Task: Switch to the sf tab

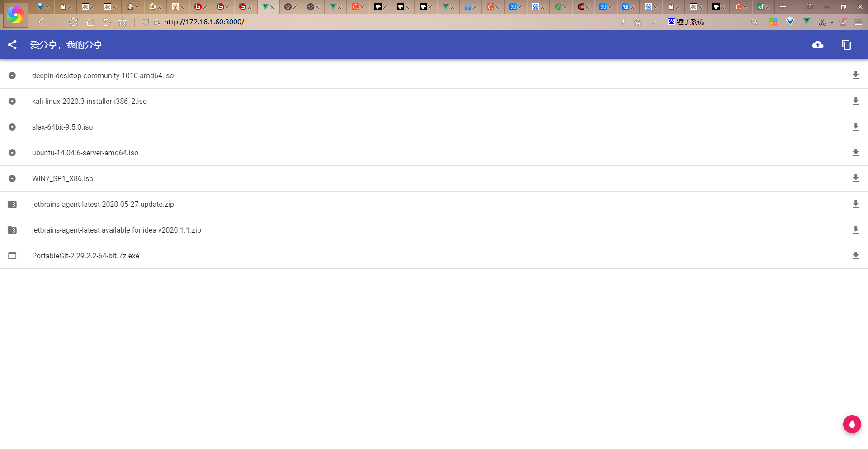Action: coord(761,7)
